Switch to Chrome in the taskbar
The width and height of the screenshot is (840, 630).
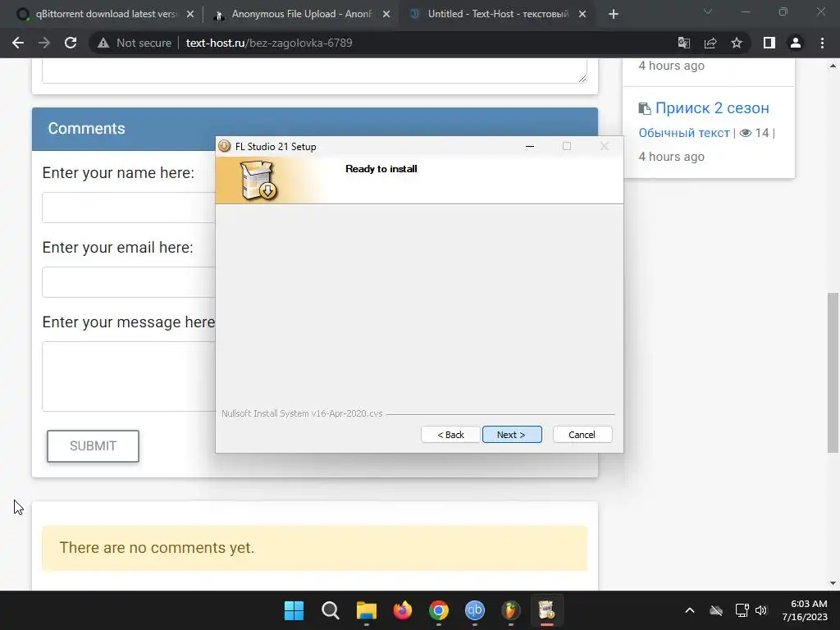tap(439, 610)
